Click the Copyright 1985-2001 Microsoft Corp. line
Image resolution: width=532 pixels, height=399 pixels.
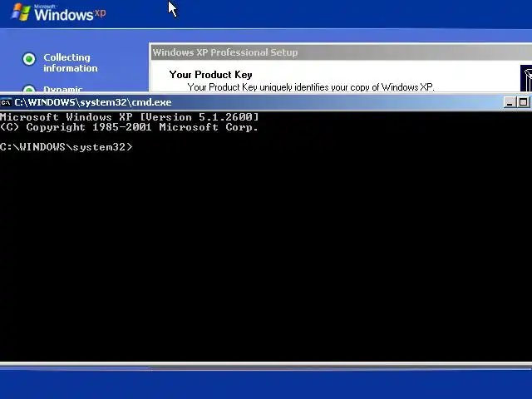(x=130, y=127)
